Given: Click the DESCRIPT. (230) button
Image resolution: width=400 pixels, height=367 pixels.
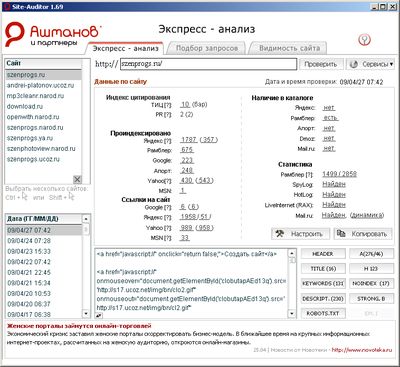Looking at the screenshot, I should click(x=323, y=298).
